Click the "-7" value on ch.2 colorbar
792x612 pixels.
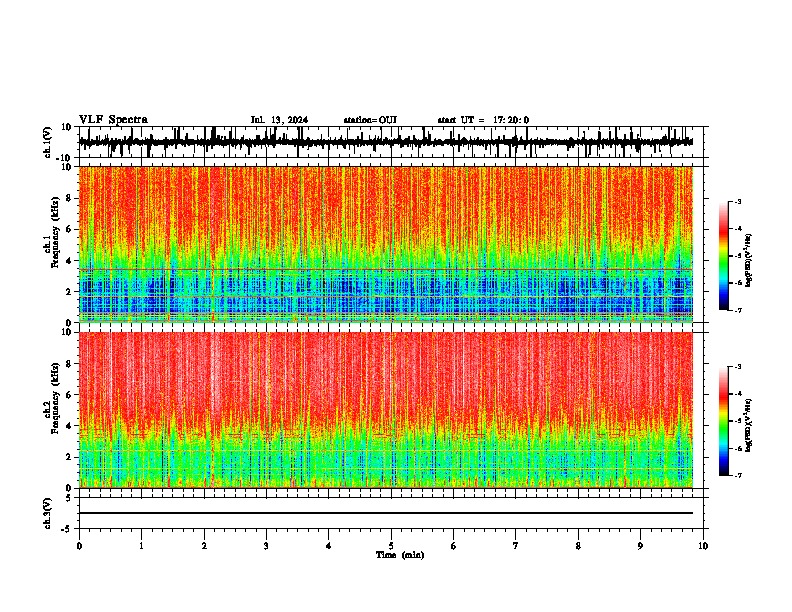tap(738, 475)
